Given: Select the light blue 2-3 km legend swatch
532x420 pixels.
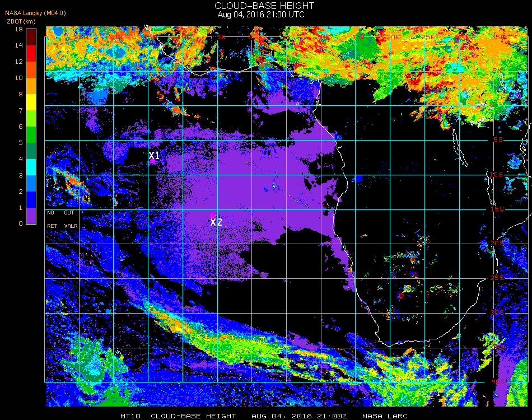Looking at the screenshot, I should pyautogui.click(x=31, y=183).
